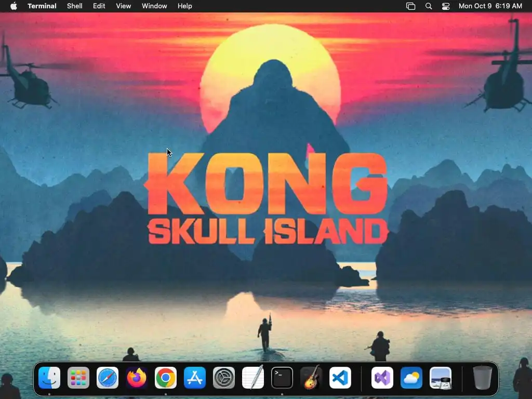
Task: Open Launchpad in the Dock
Action: 78,378
